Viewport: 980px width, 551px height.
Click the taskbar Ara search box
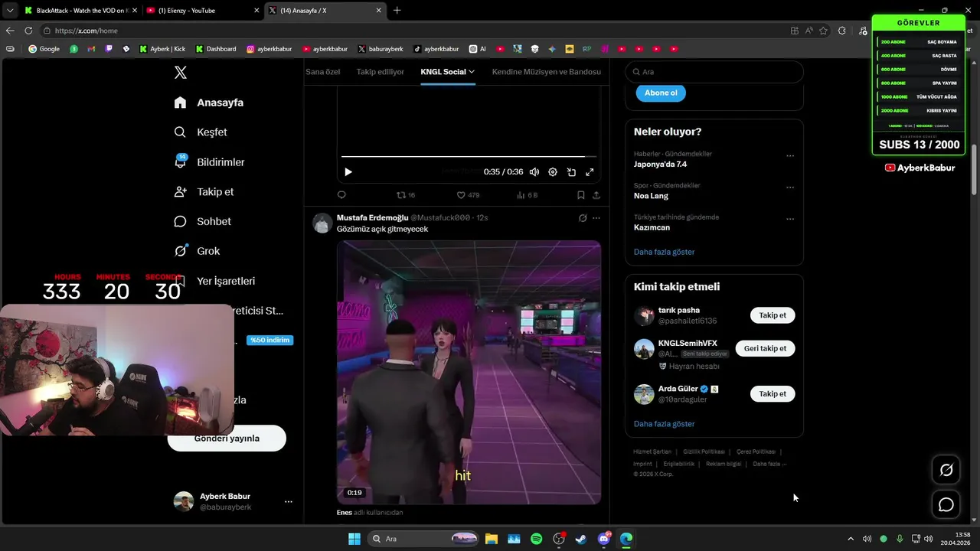click(x=423, y=539)
